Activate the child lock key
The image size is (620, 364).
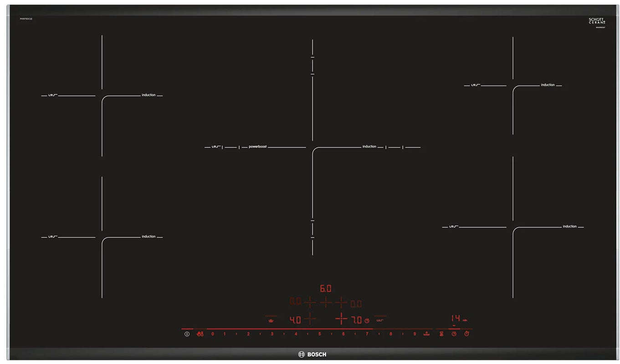[200, 334]
